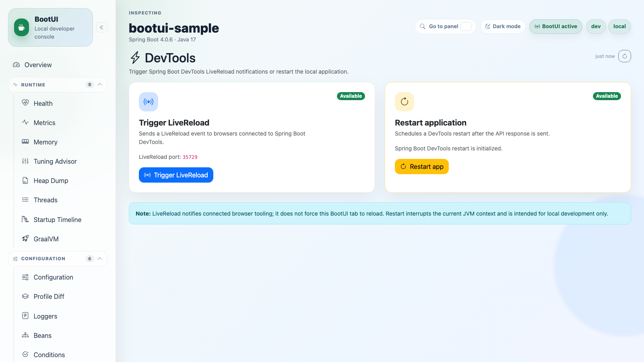The image size is (644, 362).
Task: Open the Threads page
Action: [62, 200]
